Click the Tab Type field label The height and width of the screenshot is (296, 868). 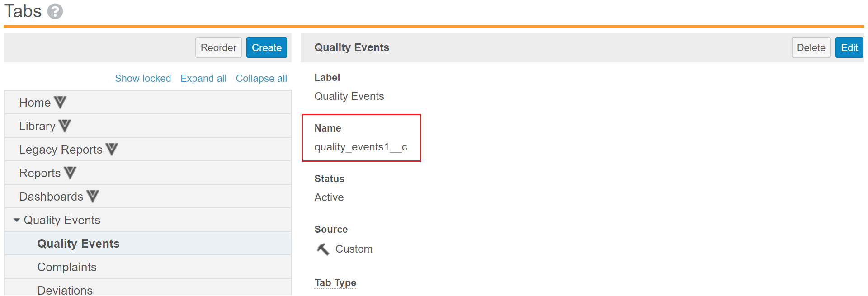(x=335, y=282)
